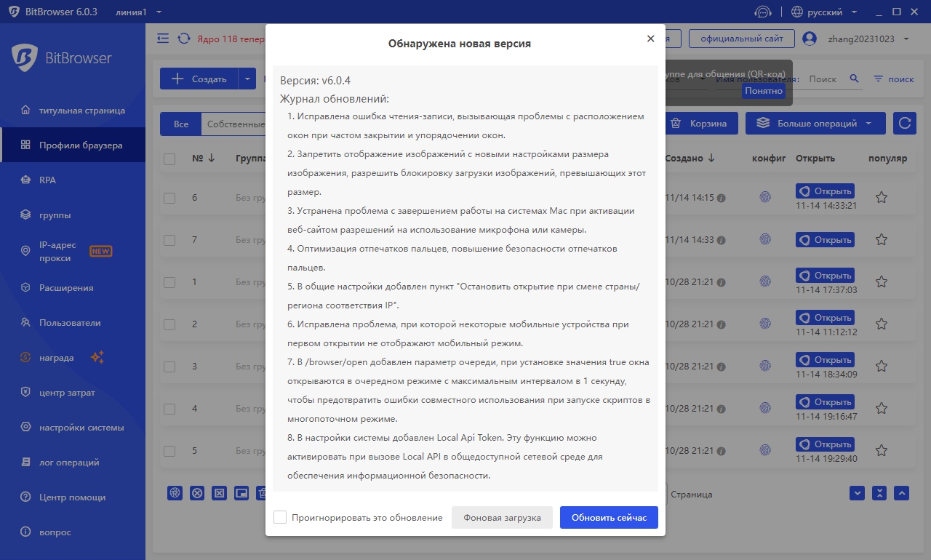The height and width of the screenshot is (560, 931).
Task: Click the squared X icon in bottom toolbar
Action: 219,493
